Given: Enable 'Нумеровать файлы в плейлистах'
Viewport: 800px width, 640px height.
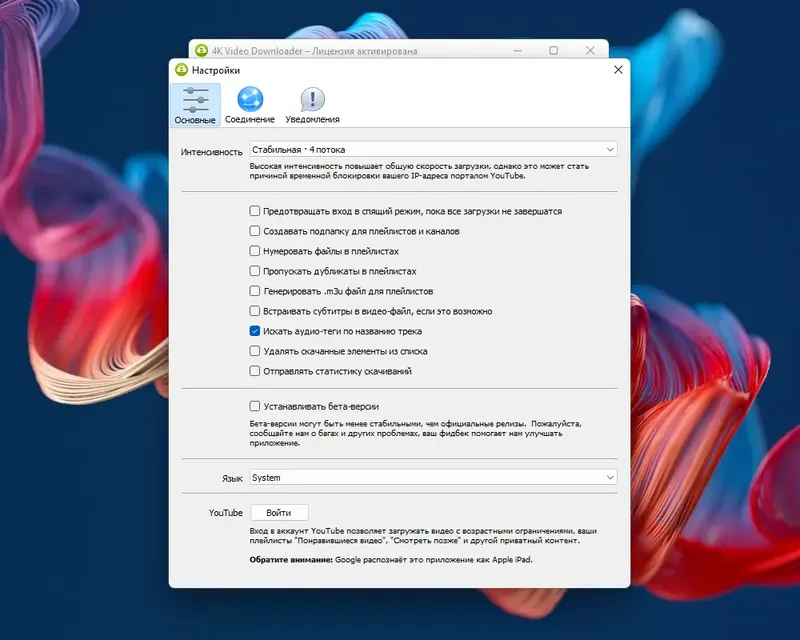Looking at the screenshot, I should 254,251.
